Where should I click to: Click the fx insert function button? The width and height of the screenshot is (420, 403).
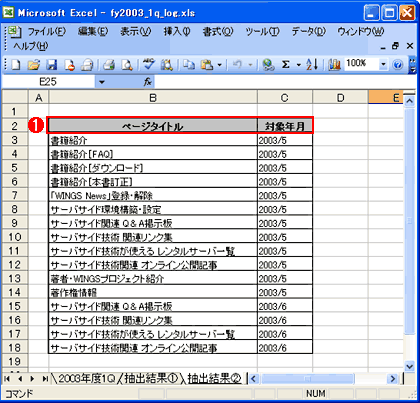tap(147, 82)
